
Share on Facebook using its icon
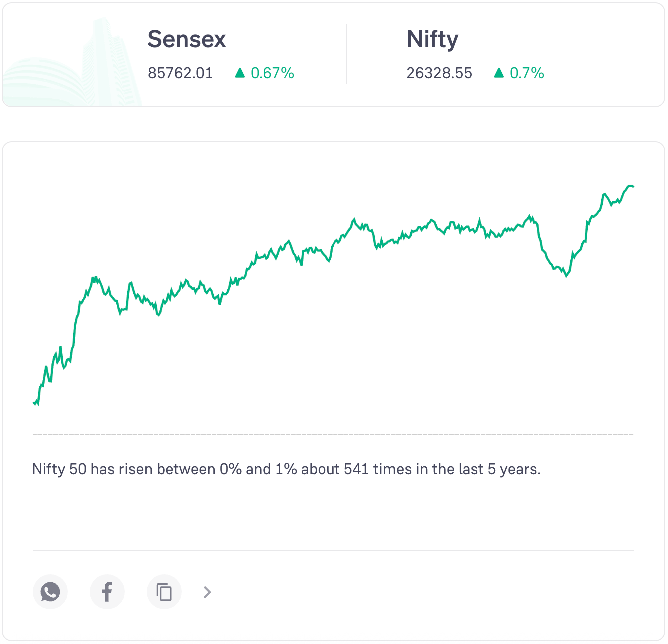[107, 592]
